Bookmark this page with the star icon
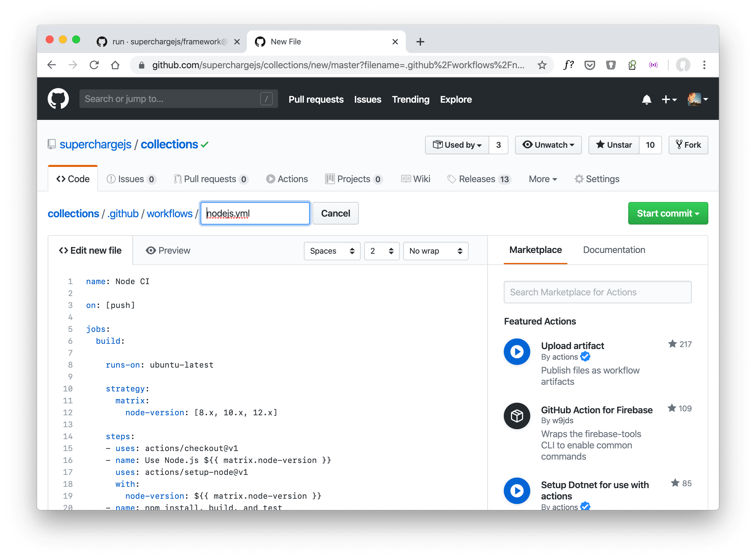 point(543,65)
